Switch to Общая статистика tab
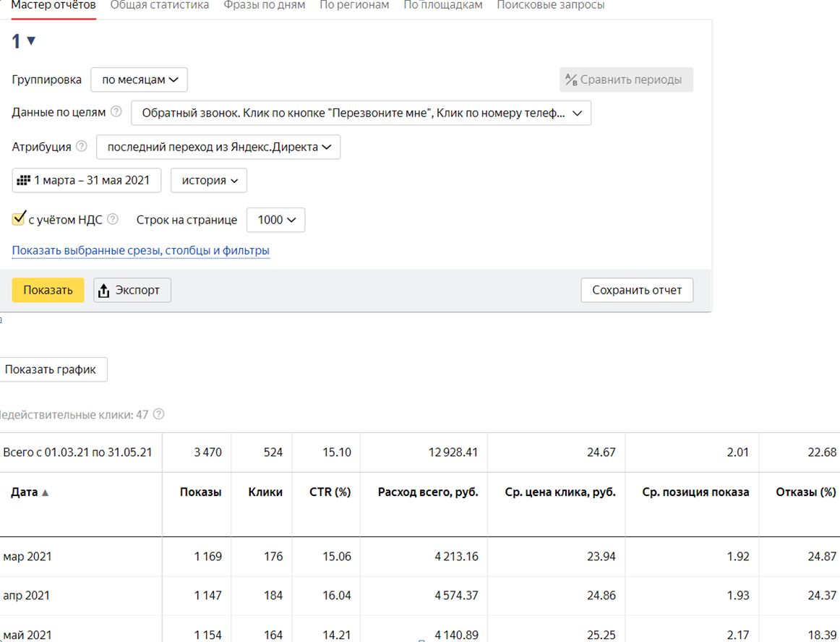 [x=160, y=5]
